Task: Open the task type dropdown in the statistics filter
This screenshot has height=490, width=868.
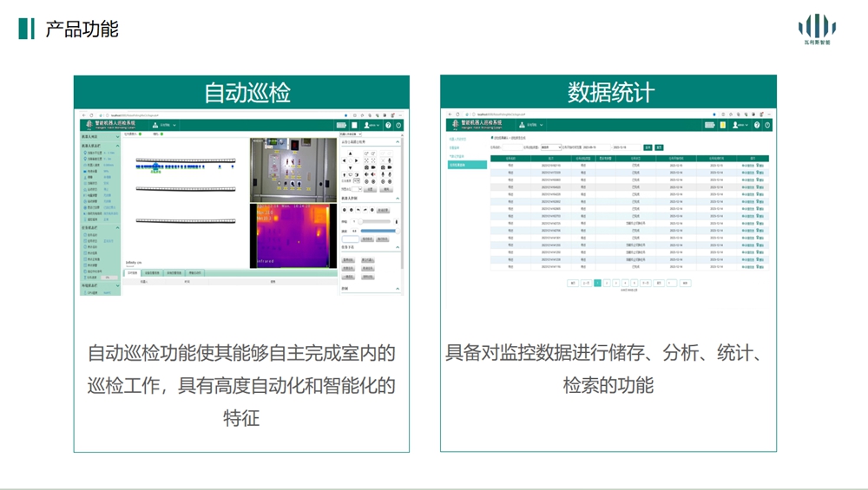Action: point(550,147)
